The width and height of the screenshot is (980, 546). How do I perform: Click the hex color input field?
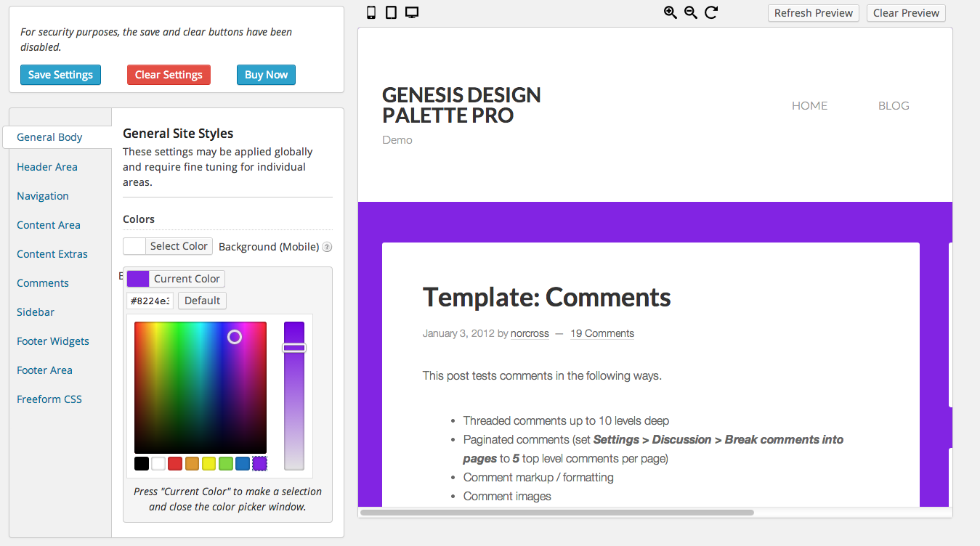pos(150,301)
